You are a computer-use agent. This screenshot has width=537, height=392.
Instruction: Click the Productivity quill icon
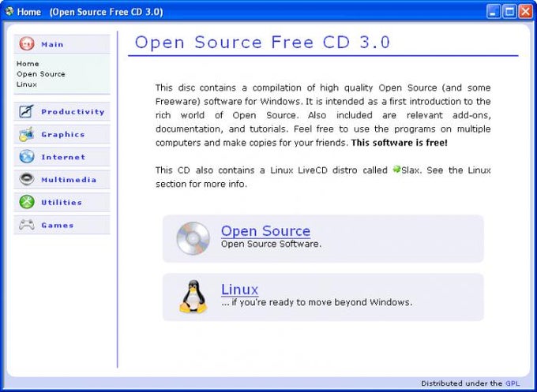(x=26, y=111)
